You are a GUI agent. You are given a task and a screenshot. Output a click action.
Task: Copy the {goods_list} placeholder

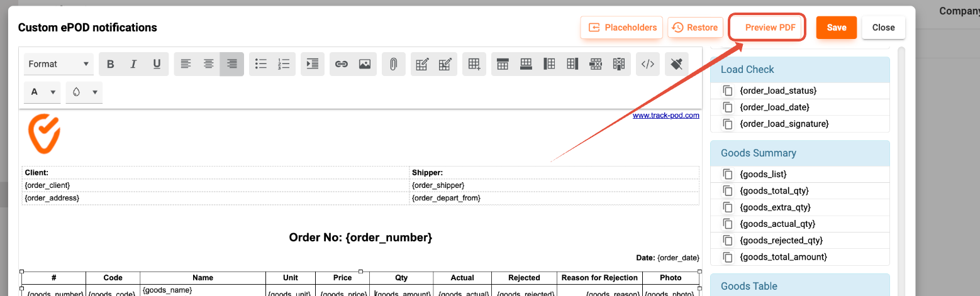(728, 174)
